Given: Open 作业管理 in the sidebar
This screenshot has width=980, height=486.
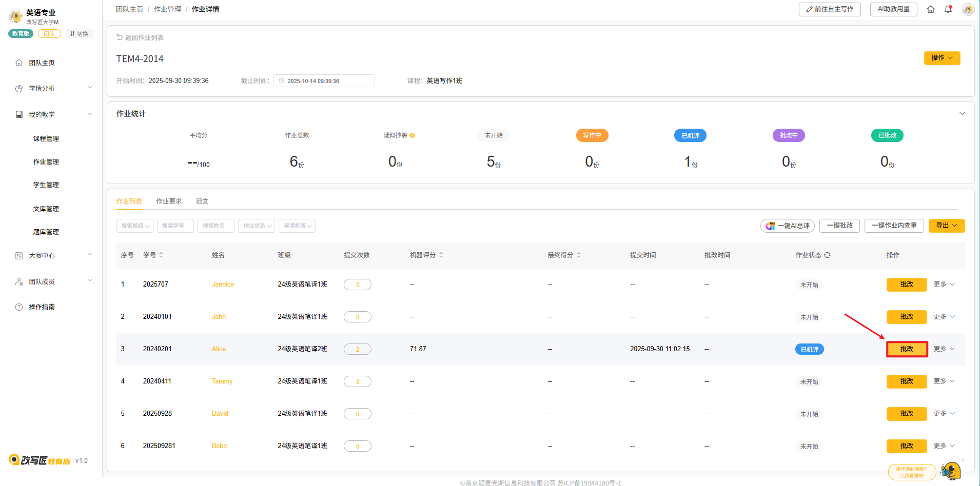Looking at the screenshot, I should [46, 162].
